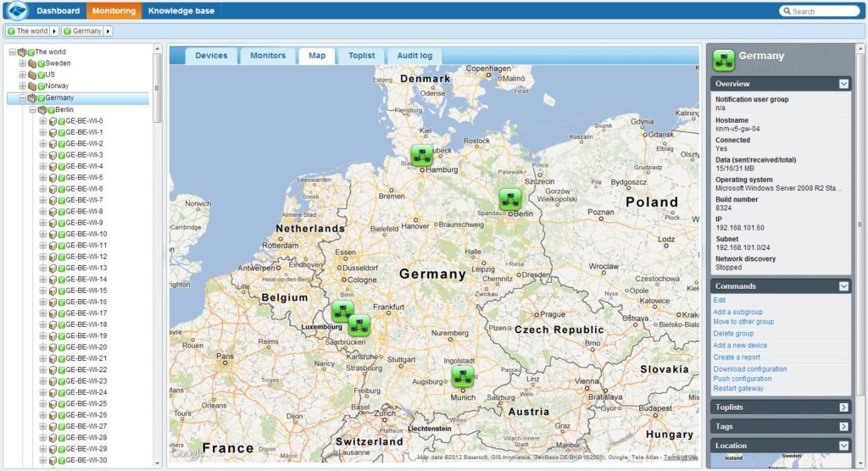Viewport: 868px width, 471px height.
Task: Open The world breadcrumb dropdown arrow
Action: [54, 31]
